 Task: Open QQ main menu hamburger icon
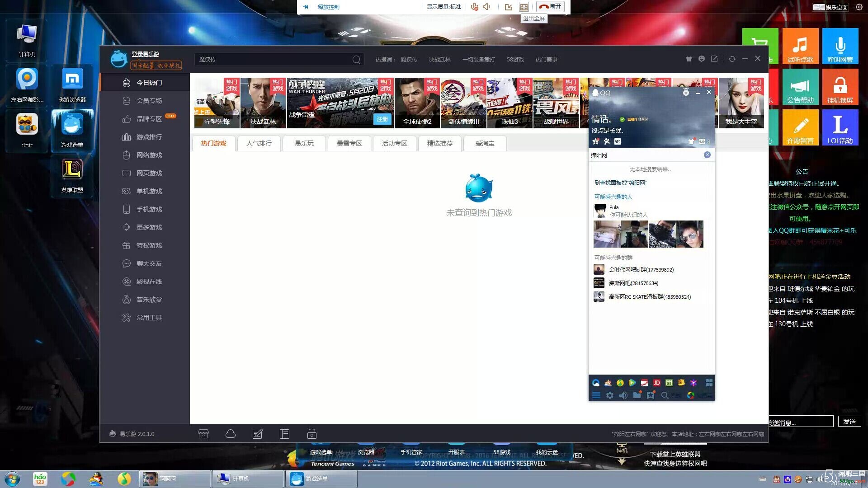[x=596, y=395]
